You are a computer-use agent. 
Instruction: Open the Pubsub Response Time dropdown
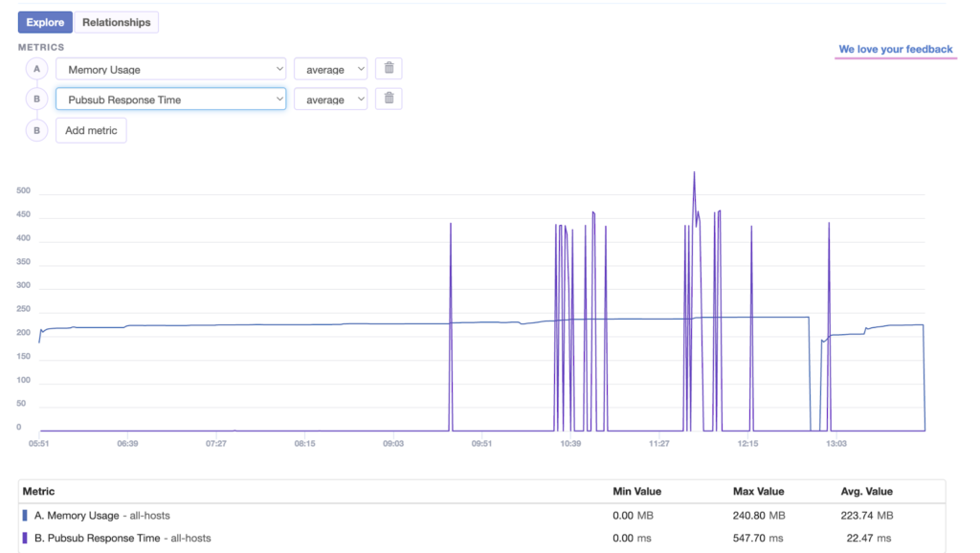click(x=170, y=99)
